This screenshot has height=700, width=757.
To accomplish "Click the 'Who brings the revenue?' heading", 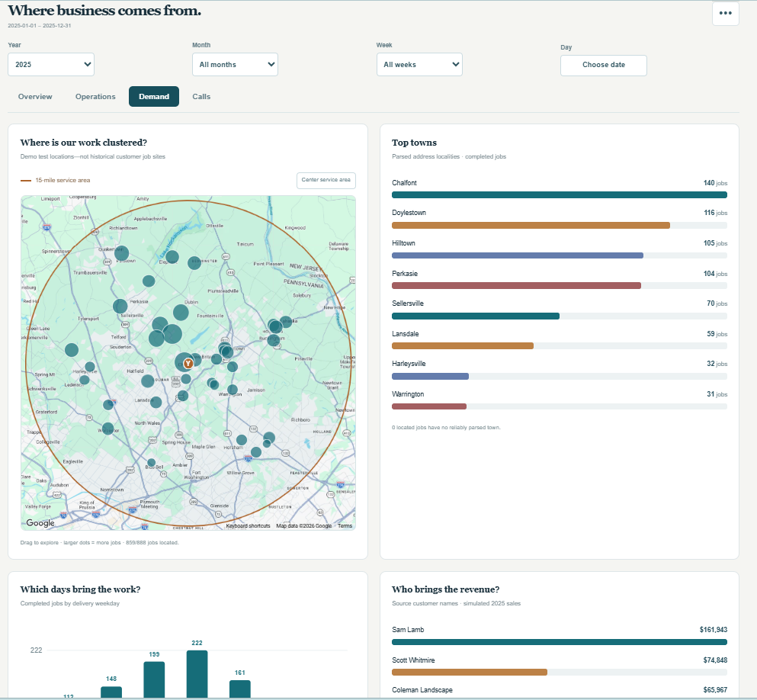I will point(446,589).
